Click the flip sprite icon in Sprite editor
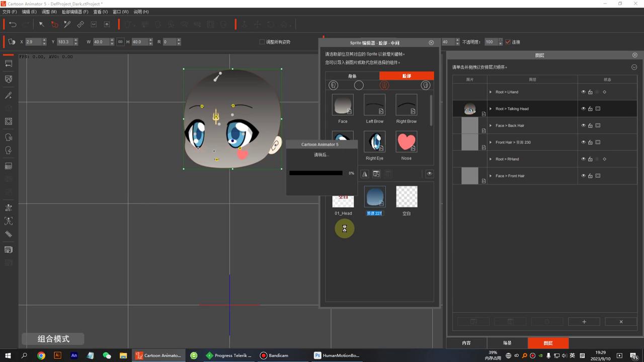Viewport: 644px width, 362px height. pyautogui.click(x=365, y=173)
